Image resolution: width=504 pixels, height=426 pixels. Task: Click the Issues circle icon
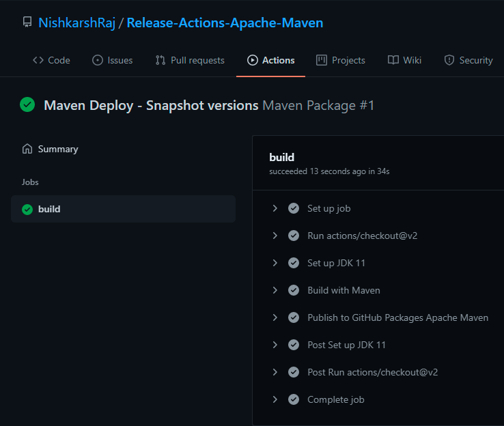pos(98,60)
